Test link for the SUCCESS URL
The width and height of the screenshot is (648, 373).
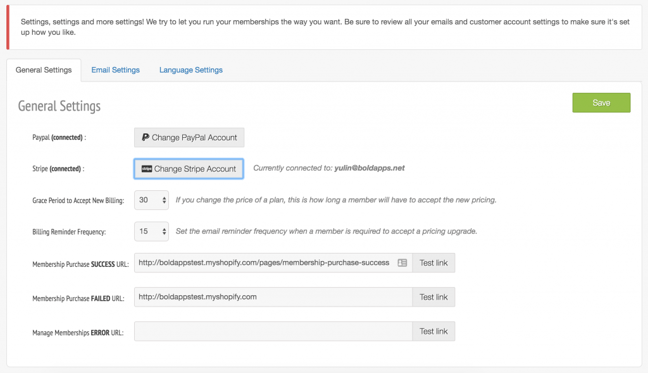434,263
